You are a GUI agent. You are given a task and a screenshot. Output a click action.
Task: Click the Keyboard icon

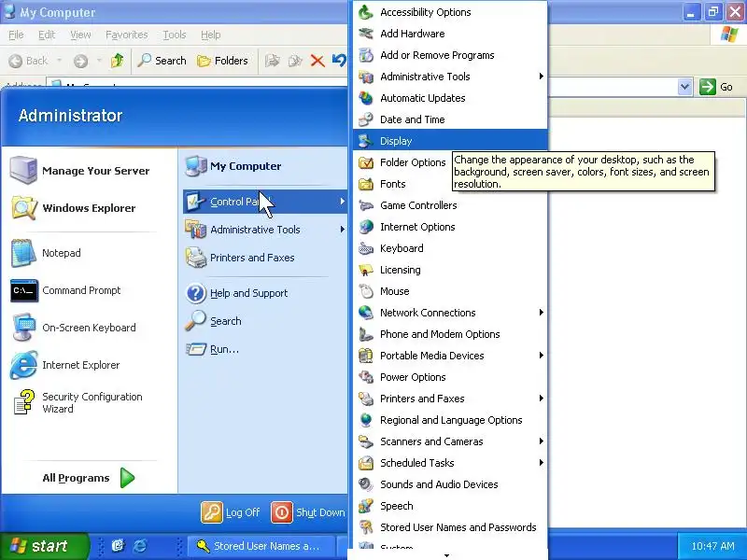click(x=365, y=248)
